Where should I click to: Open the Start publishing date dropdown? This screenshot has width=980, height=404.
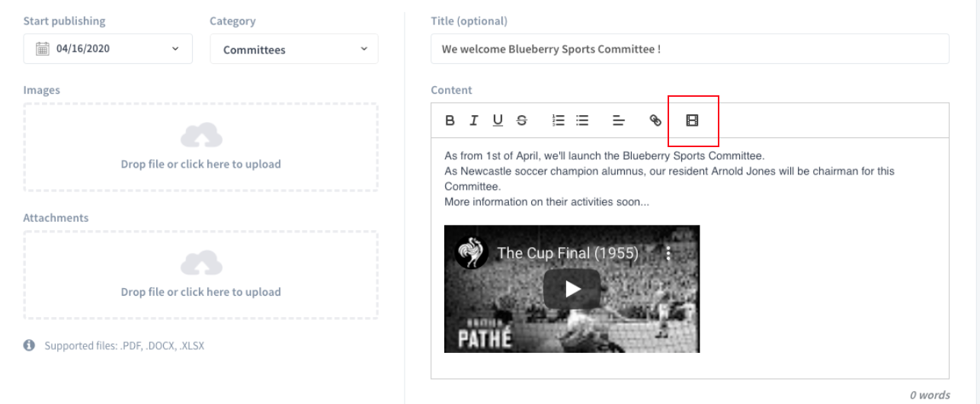pyautogui.click(x=108, y=49)
